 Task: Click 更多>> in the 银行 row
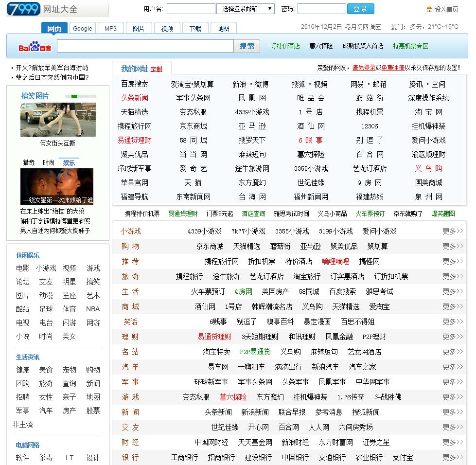(453, 457)
